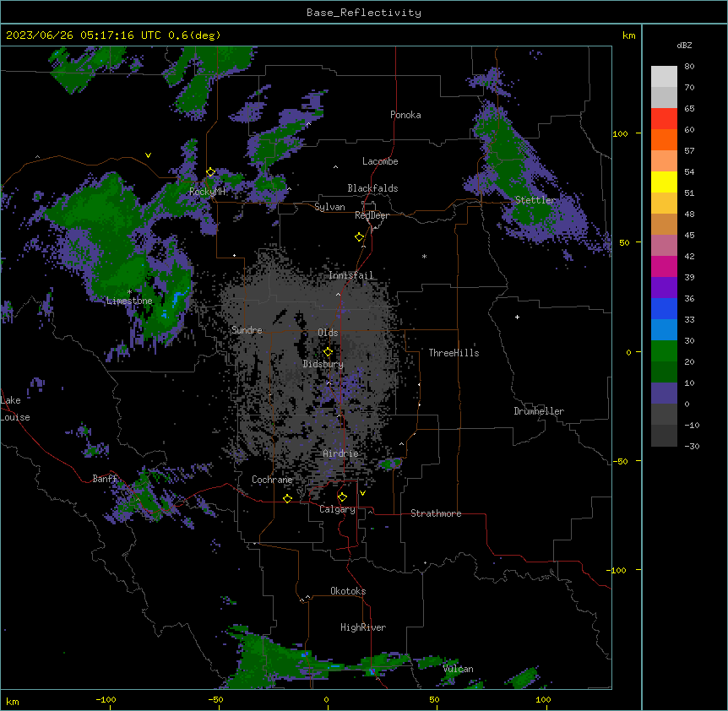728x711 pixels.
Task: Select the yellow 54 dBZ legend swatch
Action: pyautogui.click(x=664, y=182)
